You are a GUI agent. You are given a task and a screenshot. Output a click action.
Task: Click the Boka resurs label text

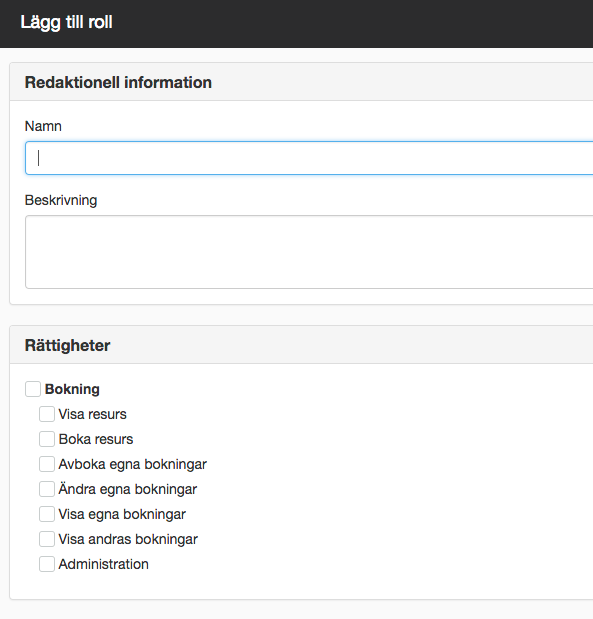pos(96,439)
